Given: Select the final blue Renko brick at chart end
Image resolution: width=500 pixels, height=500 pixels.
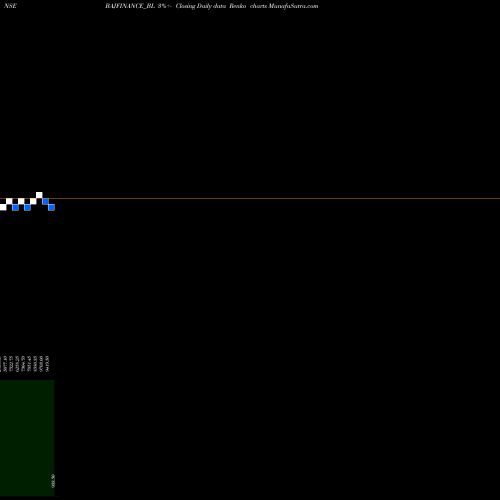Looking at the screenshot, I should click(x=51, y=207).
